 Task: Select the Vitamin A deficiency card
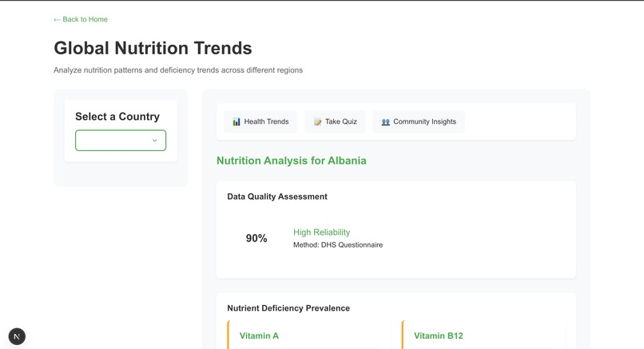point(304,335)
